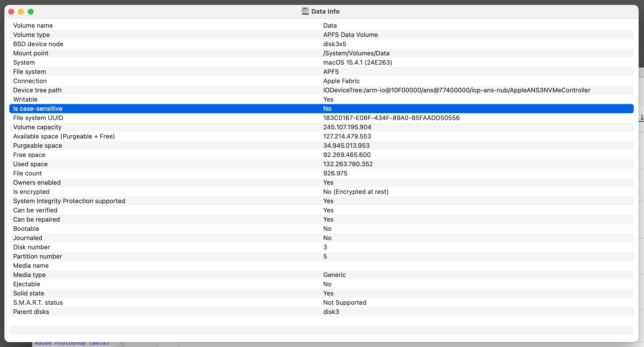Click the Device tree path value
Image resolution: width=644 pixels, height=347 pixels.
(456, 90)
